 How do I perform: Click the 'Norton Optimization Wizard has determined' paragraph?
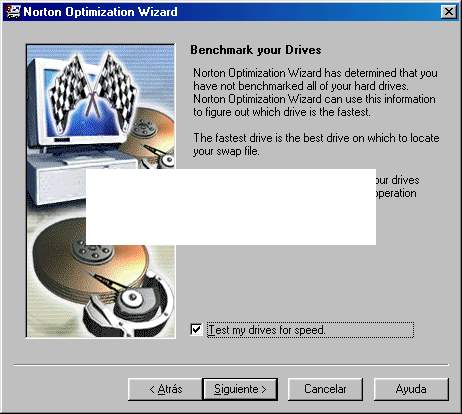tap(315, 92)
